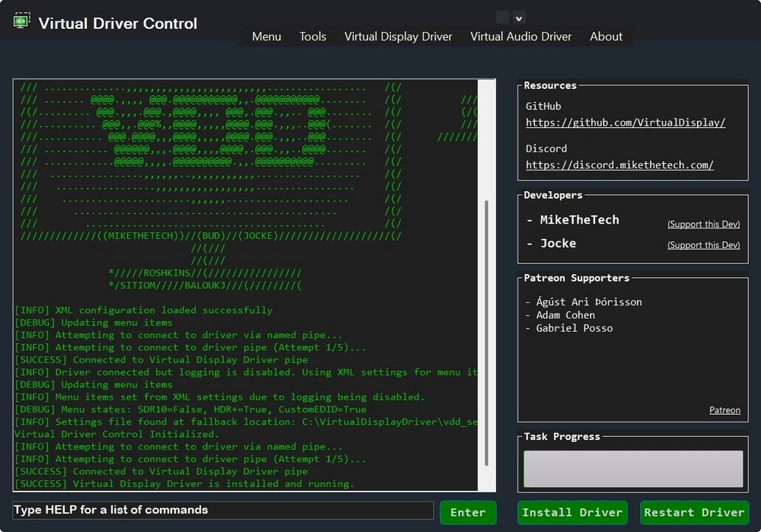Image resolution: width=761 pixels, height=532 pixels.
Task: Click inside the command input field
Action: coord(221,511)
